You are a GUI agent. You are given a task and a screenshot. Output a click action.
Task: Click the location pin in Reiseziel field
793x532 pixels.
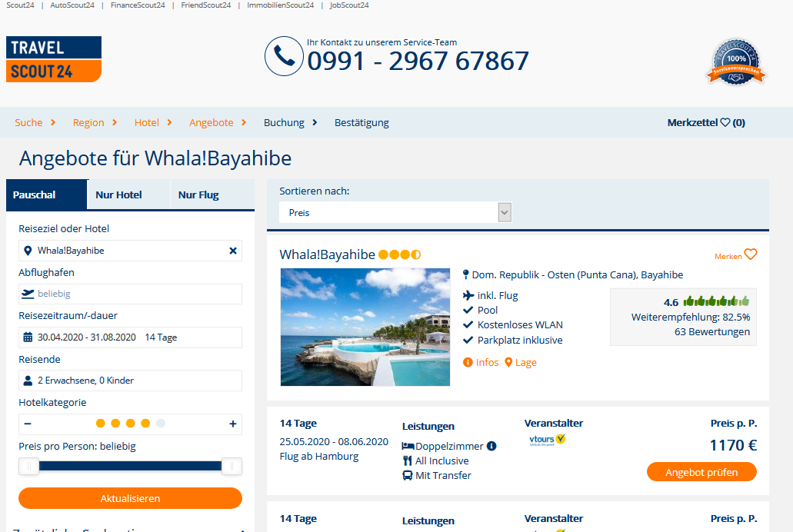click(x=28, y=251)
